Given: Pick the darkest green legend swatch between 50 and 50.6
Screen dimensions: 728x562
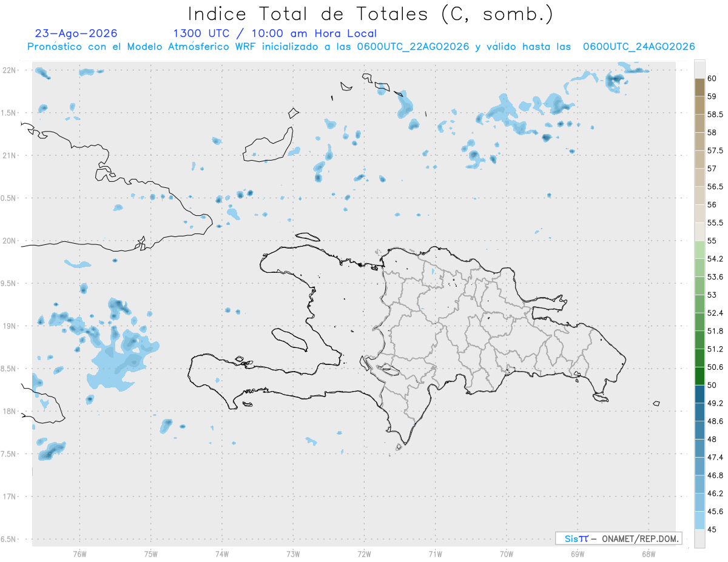Looking at the screenshot, I should coord(699,376).
